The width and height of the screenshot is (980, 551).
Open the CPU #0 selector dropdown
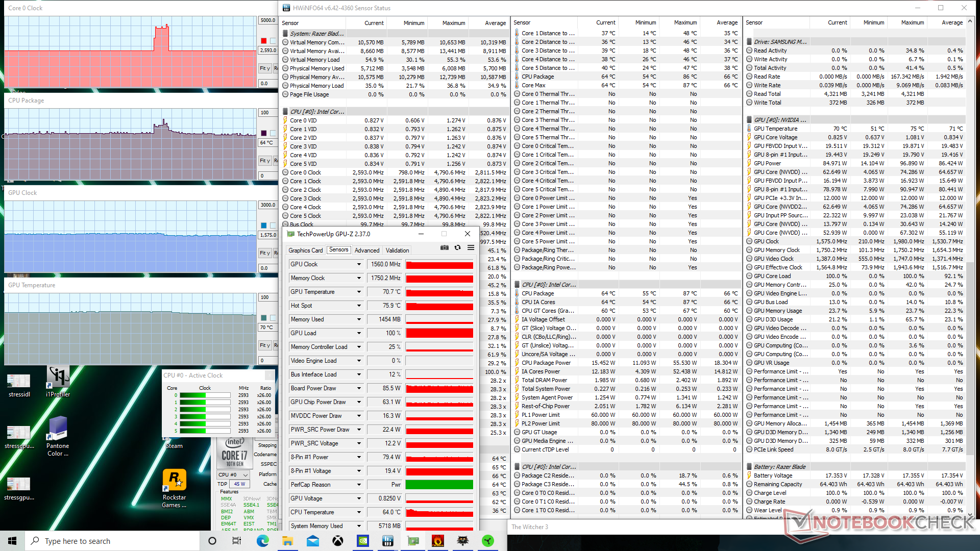[x=233, y=474]
